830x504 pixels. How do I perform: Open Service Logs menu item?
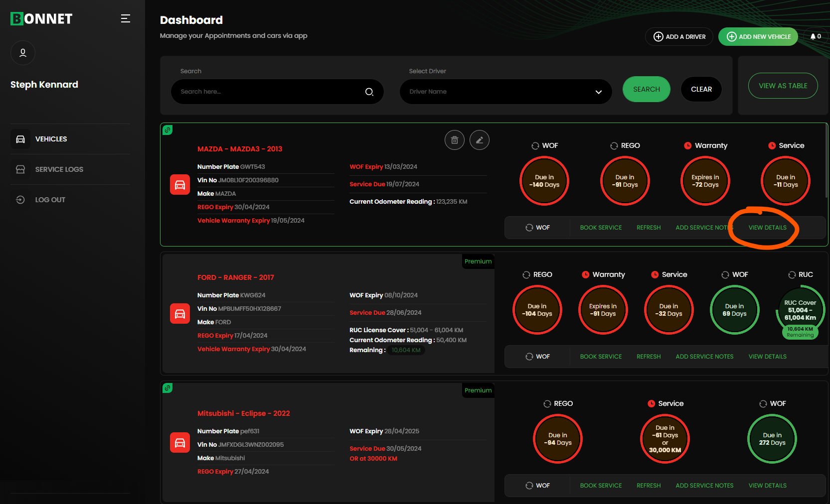pyautogui.click(x=70, y=169)
